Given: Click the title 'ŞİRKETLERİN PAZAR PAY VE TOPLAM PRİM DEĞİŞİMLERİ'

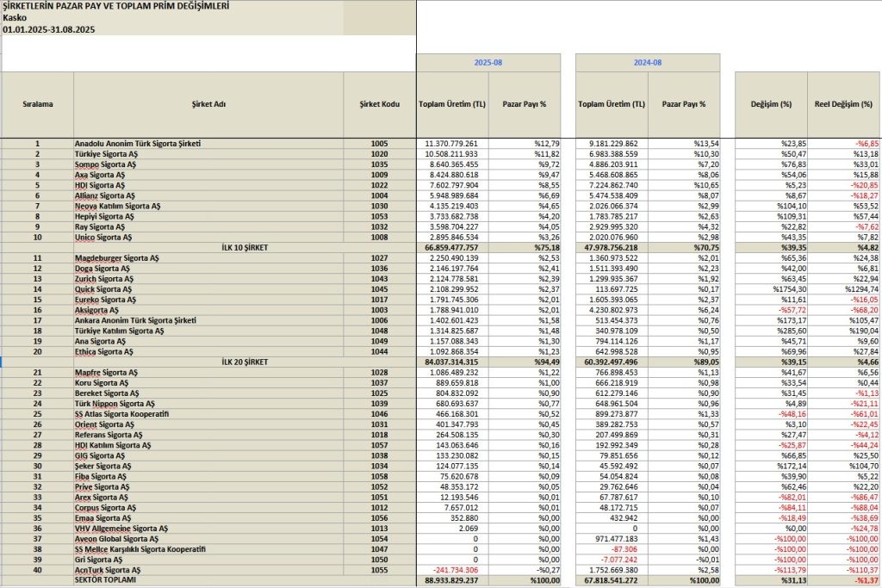Looking at the screenshot, I should tap(116, 6).
